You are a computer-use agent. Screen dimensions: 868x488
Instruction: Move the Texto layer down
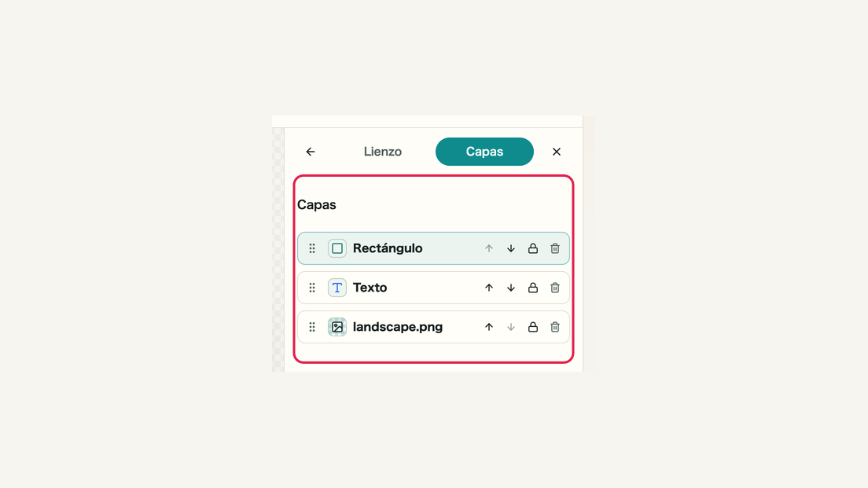511,288
